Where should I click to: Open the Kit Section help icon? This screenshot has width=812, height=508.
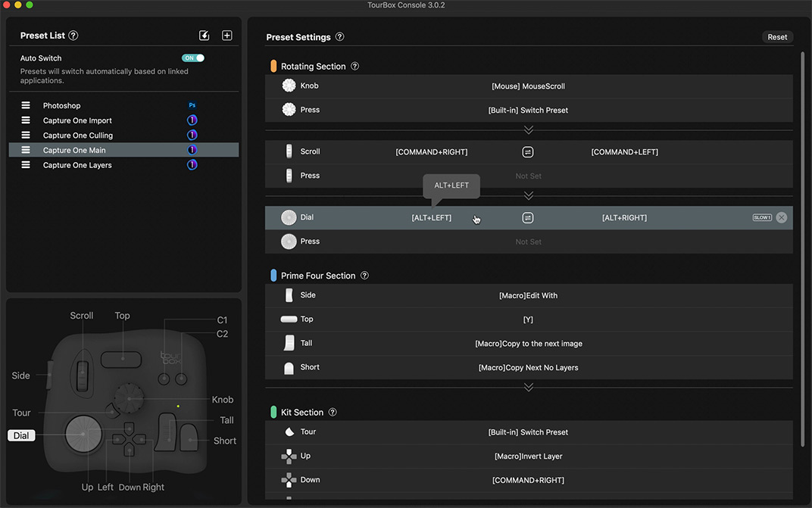[x=333, y=412]
